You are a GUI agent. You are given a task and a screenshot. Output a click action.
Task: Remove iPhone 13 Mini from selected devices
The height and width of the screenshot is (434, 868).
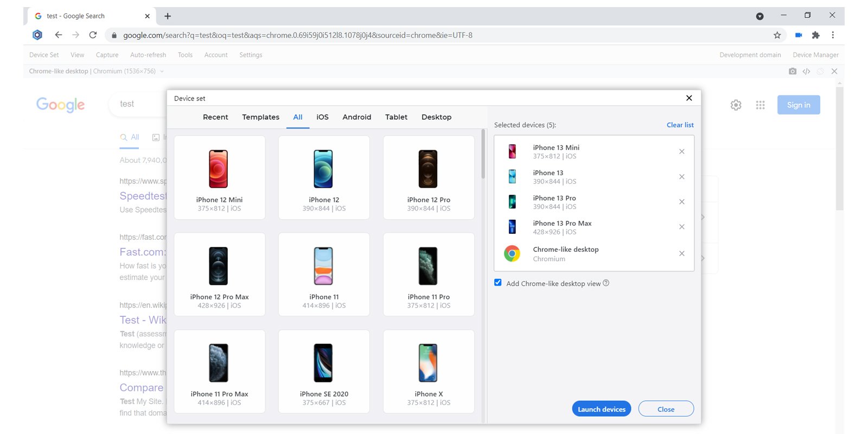pos(682,151)
